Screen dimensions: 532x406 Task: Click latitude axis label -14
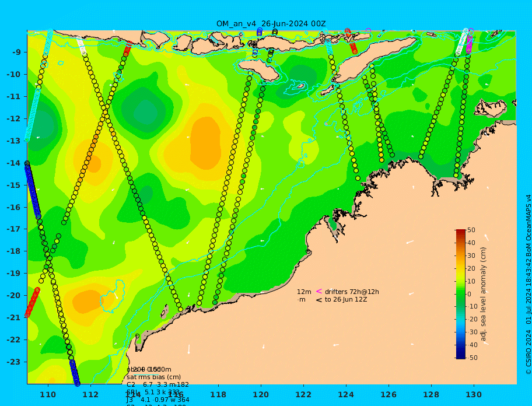point(13,163)
